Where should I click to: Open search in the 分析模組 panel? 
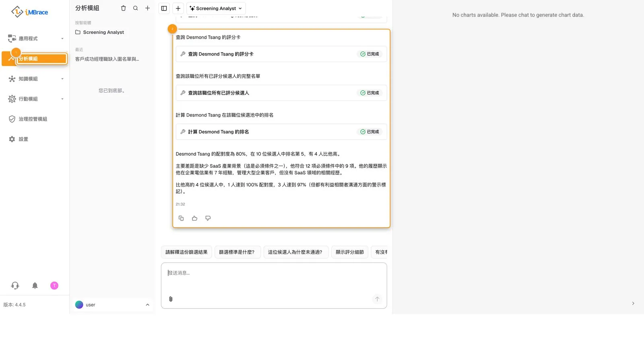tap(136, 8)
